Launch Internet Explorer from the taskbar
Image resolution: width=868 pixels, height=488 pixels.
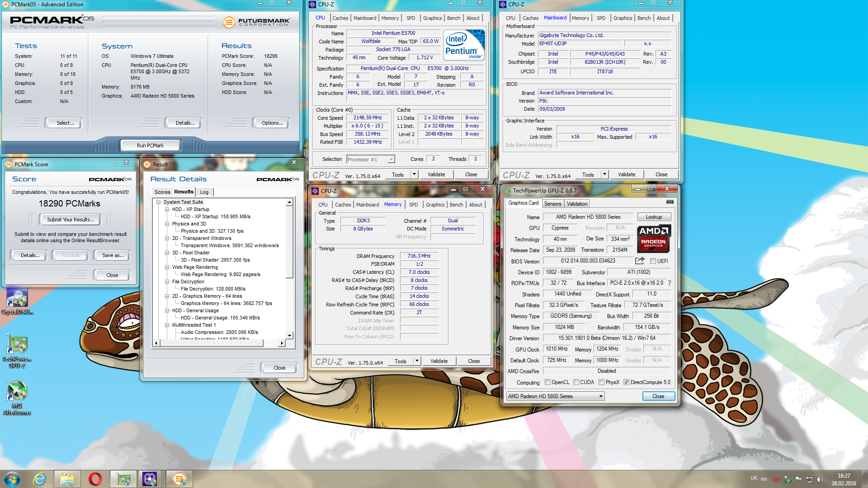point(40,479)
